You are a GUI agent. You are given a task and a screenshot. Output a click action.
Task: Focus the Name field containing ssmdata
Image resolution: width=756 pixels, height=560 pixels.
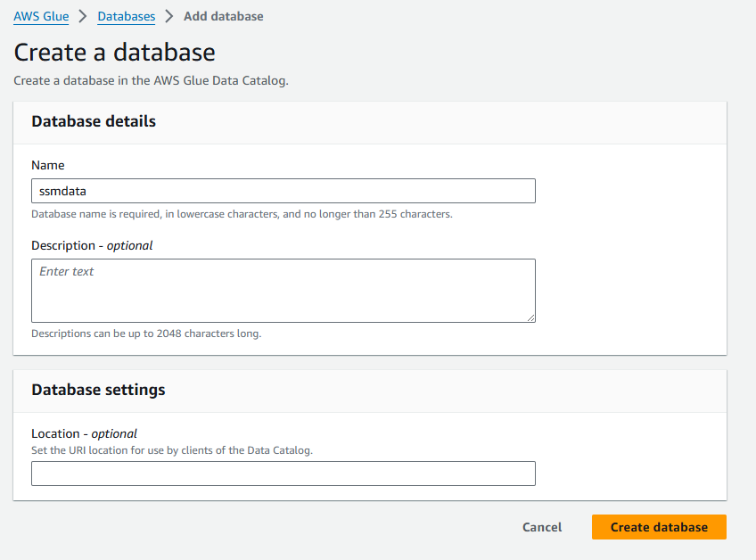pyautogui.click(x=283, y=191)
